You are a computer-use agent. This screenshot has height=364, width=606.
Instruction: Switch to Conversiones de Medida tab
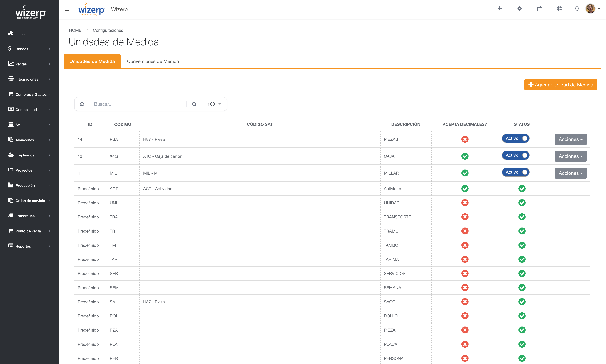pos(153,61)
